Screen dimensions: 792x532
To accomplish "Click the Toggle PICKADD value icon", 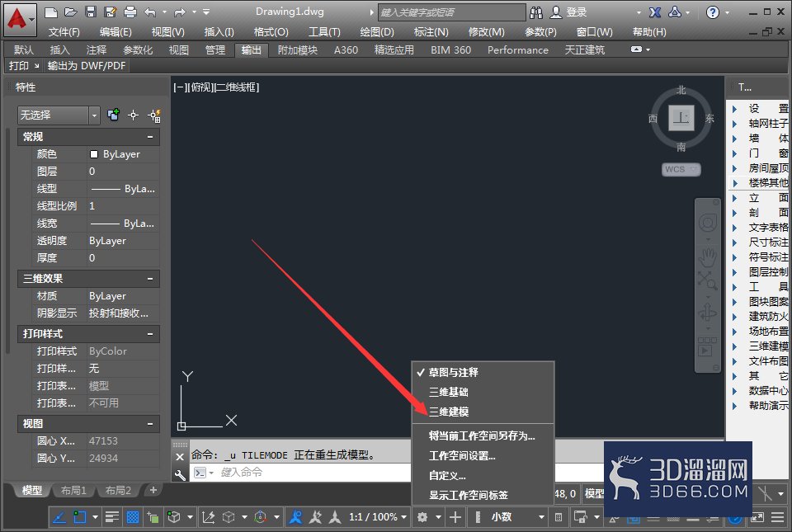I will [x=113, y=115].
